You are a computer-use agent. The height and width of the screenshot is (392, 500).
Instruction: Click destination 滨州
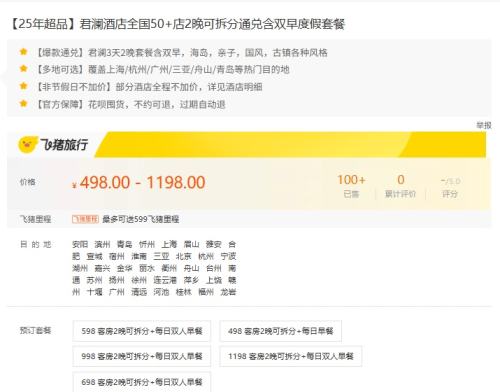102,244
